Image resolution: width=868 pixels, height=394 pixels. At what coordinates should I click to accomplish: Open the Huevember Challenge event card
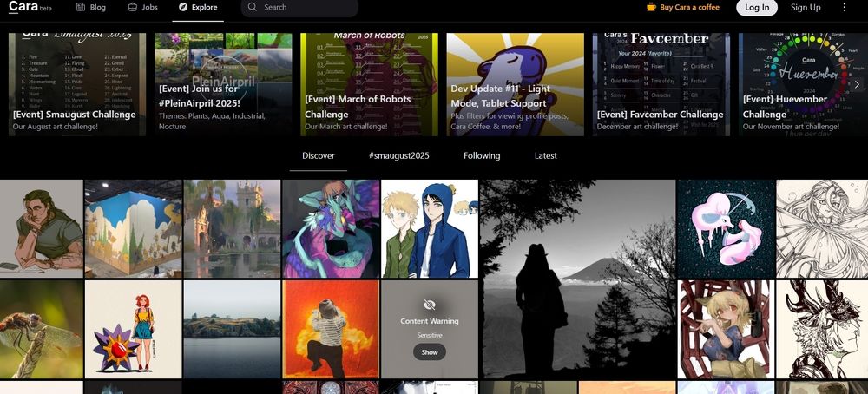(x=801, y=85)
